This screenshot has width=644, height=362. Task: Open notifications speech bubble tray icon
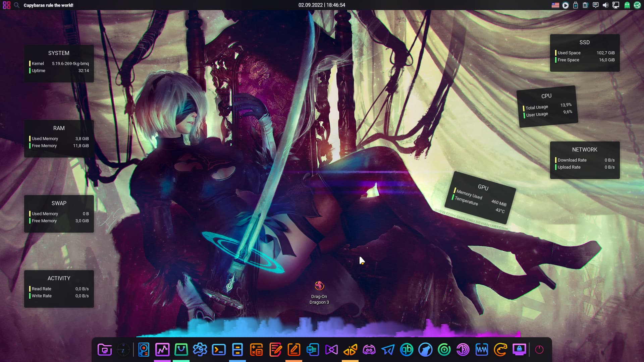pos(596,5)
